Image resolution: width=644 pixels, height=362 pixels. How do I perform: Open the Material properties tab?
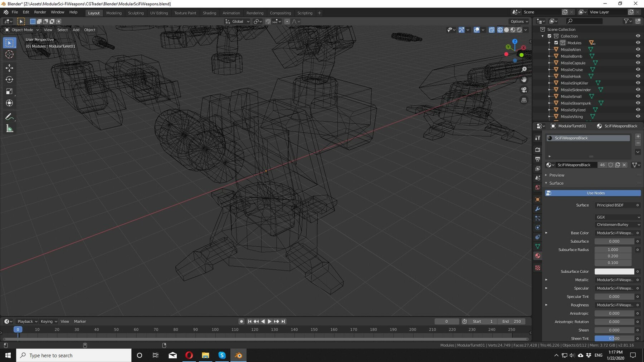[537, 256]
